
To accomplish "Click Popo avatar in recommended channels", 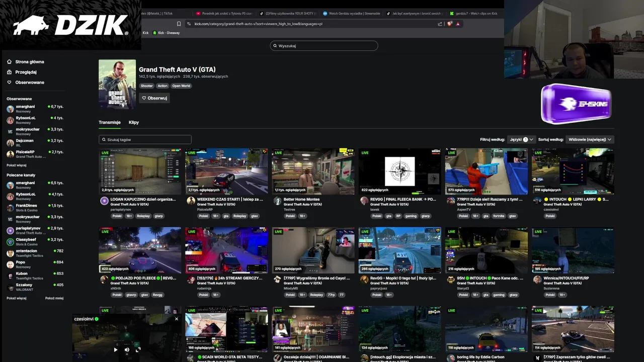I will click(10, 264).
